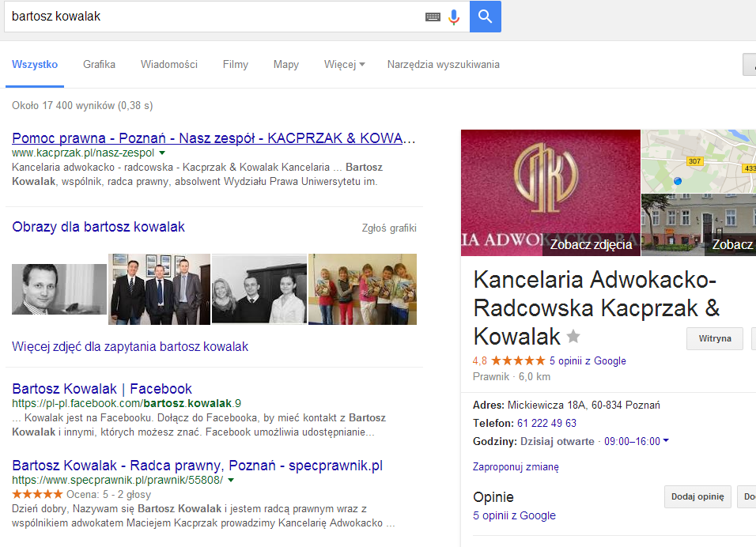The width and height of the screenshot is (756, 547).
Task: Open the Bartosz Kowalak | Facebook result
Action: [102, 389]
